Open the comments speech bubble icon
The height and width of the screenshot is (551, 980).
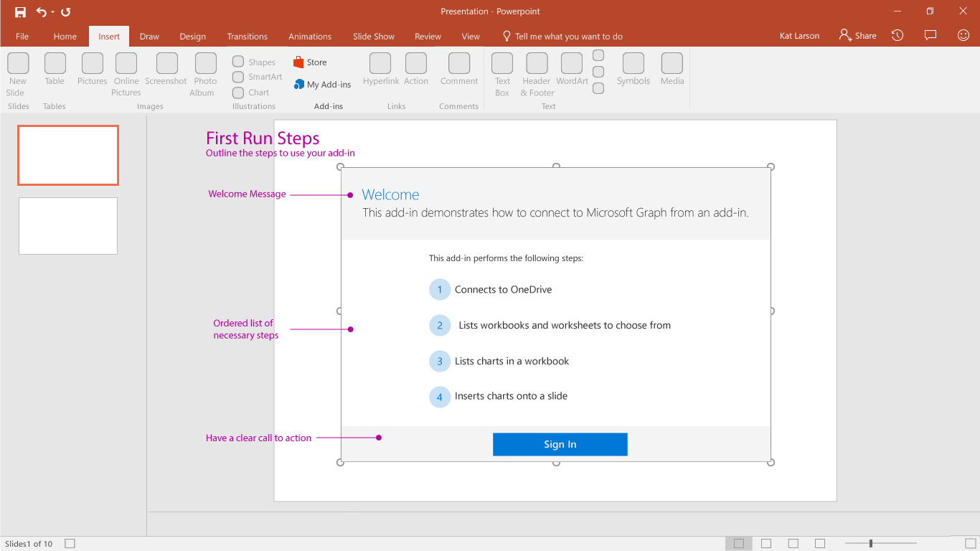[930, 35]
